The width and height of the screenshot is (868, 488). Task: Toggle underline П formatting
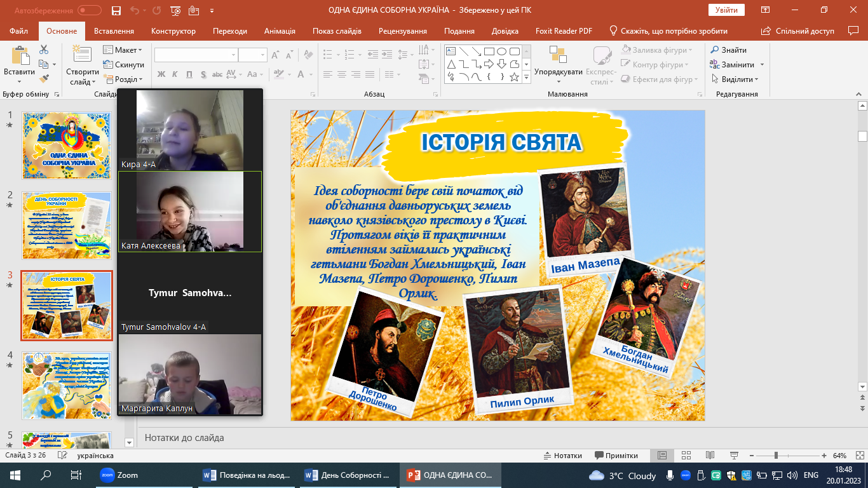tap(189, 74)
